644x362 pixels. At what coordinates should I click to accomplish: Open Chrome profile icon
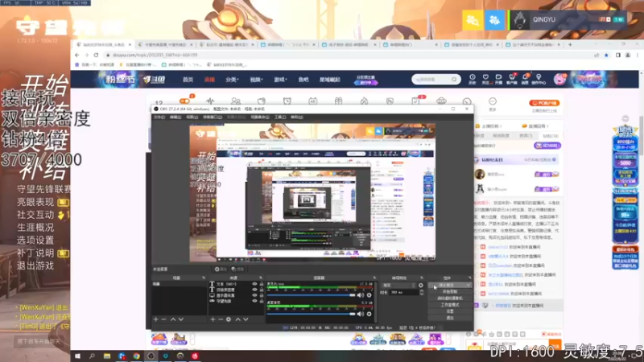point(628,55)
